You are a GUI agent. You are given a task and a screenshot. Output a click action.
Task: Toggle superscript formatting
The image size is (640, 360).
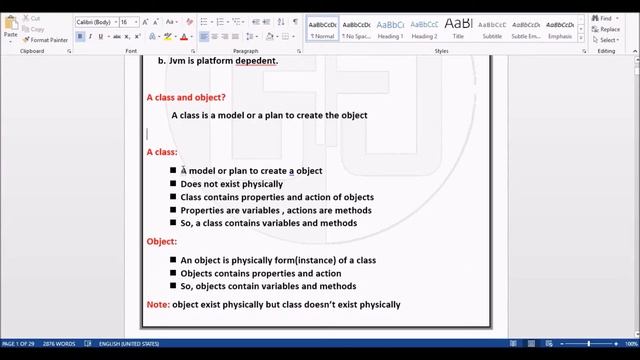(138, 37)
